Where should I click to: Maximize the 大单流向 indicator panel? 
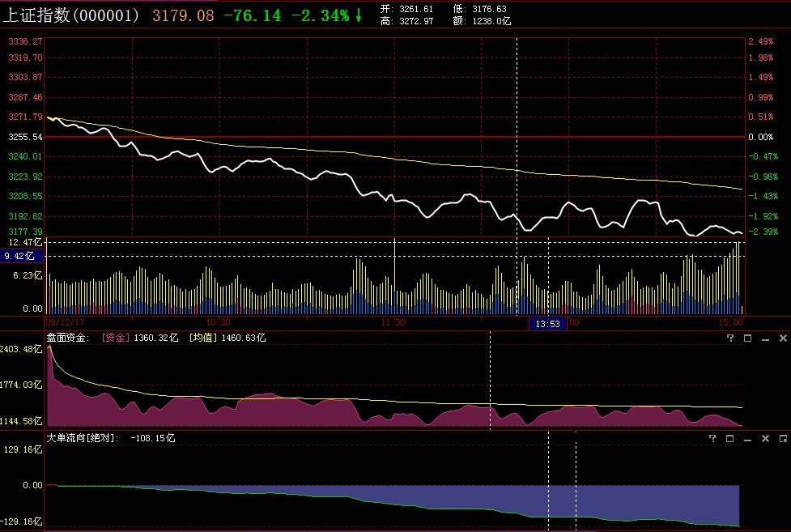(x=730, y=439)
